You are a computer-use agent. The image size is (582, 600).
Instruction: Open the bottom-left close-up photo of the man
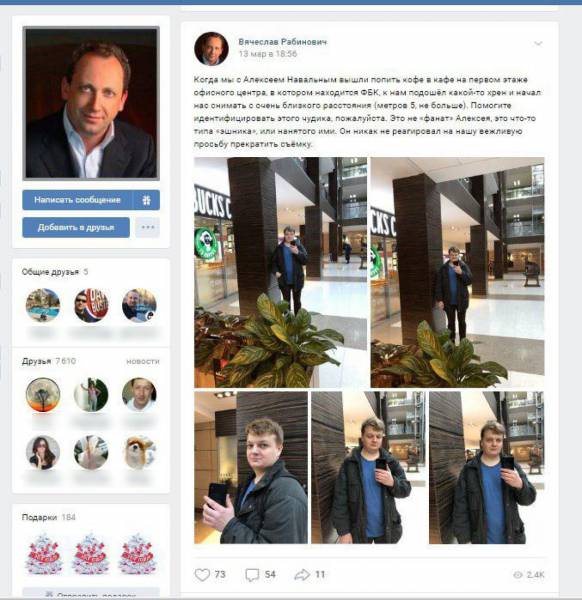click(251, 467)
